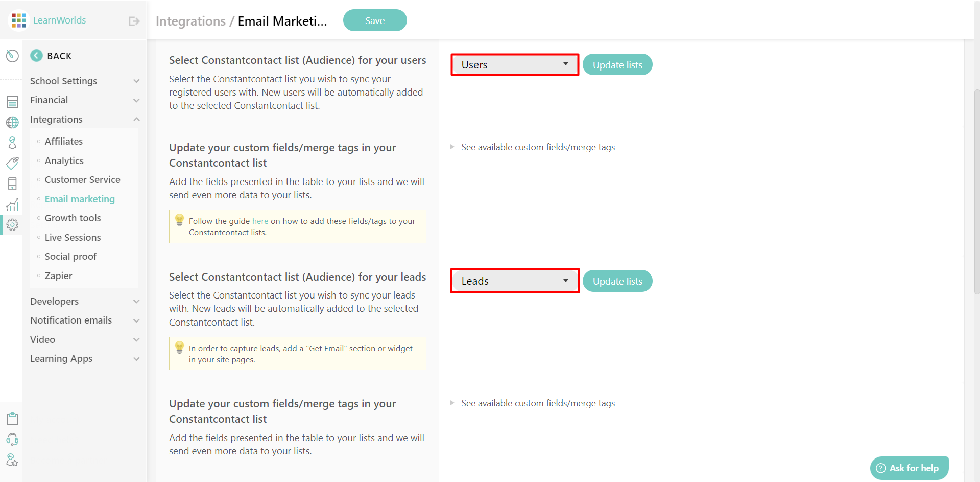Open the Zapier integration page
980x482 pixels.
point(58,276)
